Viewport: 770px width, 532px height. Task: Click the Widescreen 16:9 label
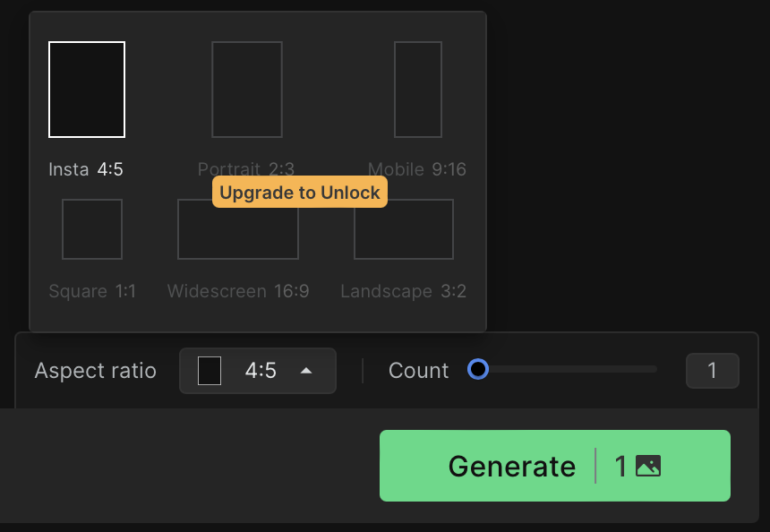tap(238, 291)
